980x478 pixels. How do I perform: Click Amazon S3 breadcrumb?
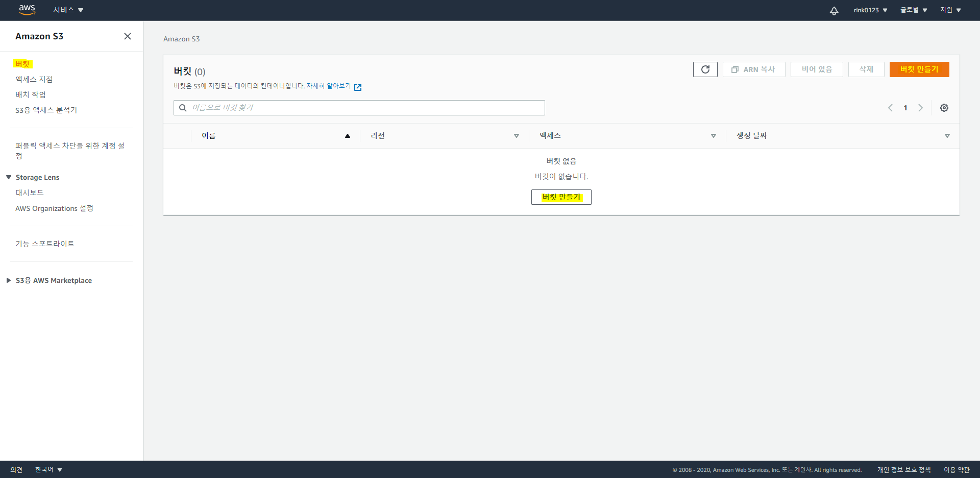point(182,39)
